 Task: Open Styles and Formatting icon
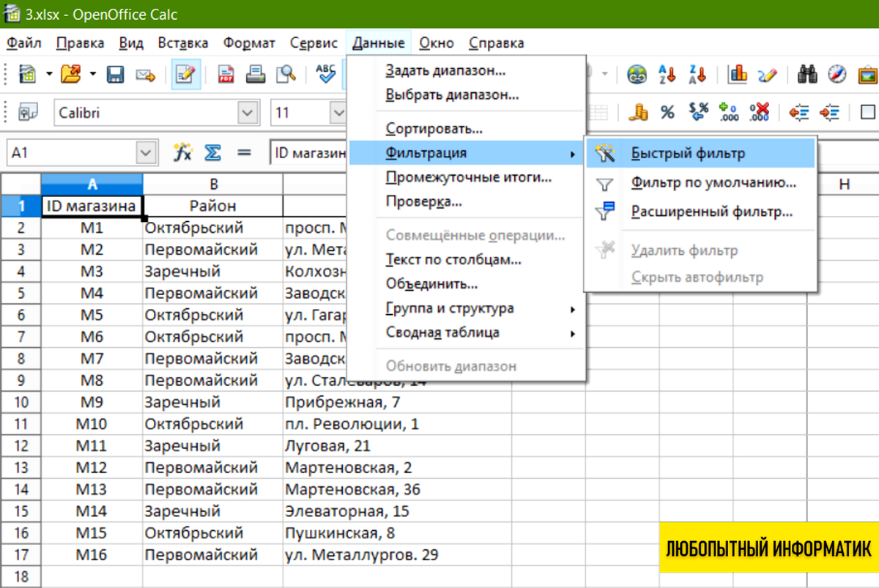pyautogui.click(x=28, y=113)
